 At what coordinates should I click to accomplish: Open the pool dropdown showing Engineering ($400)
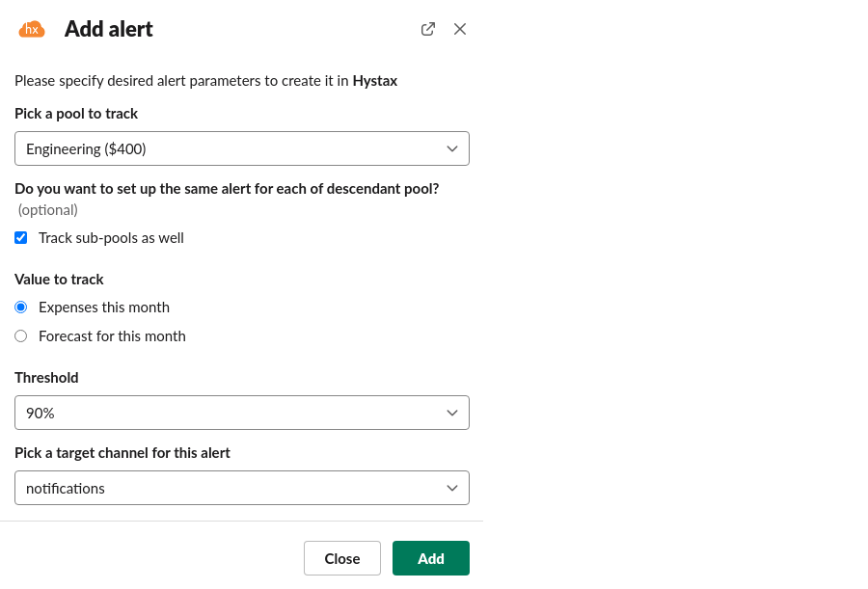(x=231, y=148)
